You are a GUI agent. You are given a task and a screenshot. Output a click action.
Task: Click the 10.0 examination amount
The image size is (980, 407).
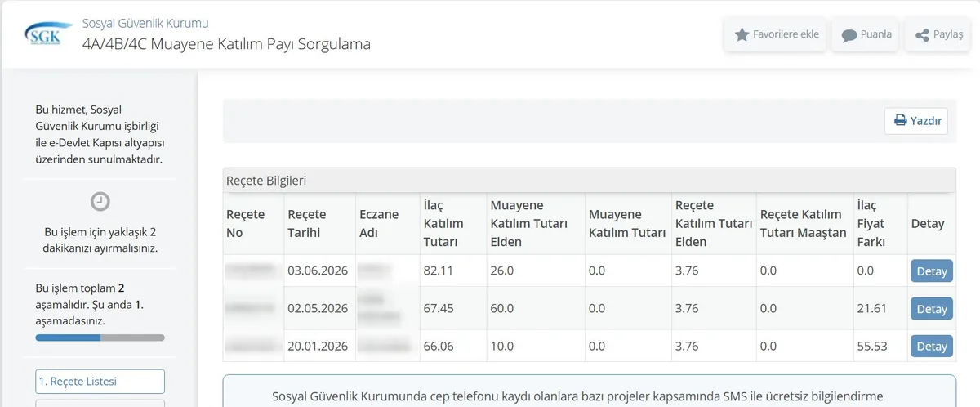(x=501, y=346)
